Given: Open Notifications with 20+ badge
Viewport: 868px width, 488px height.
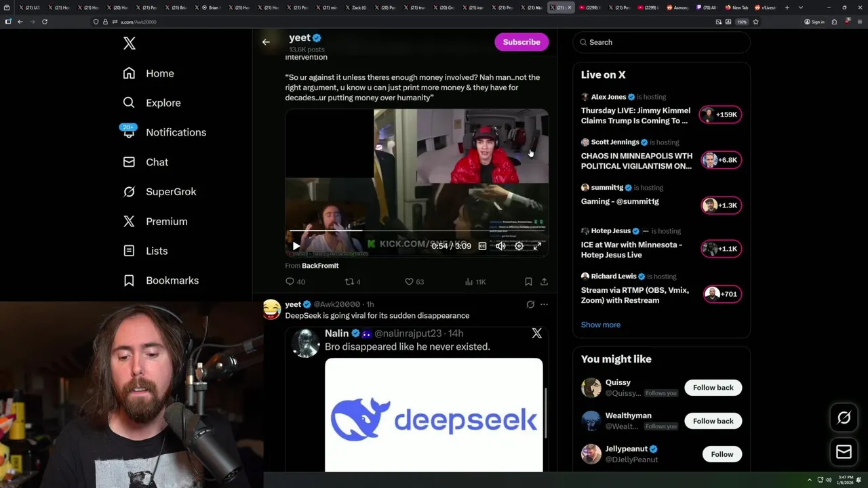Looking at the screenshot, I should pos(164,132).
